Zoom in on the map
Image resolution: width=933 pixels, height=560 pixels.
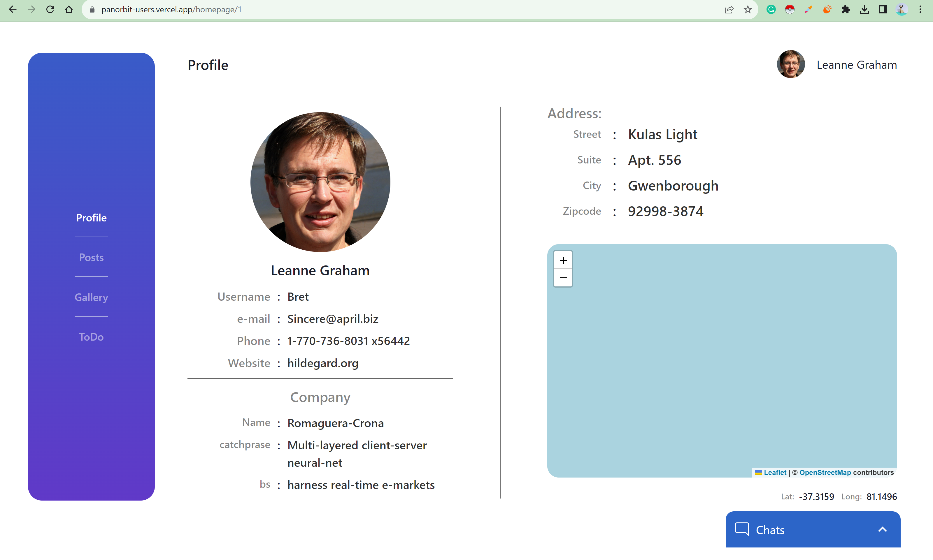pyautogui.click(x=563, y=260)
